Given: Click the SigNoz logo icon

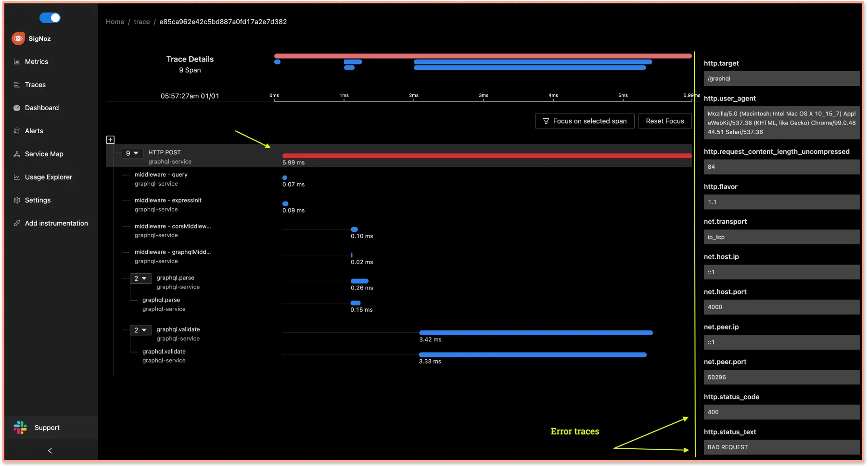Looking at the screenshot, I should coord(18,38).
